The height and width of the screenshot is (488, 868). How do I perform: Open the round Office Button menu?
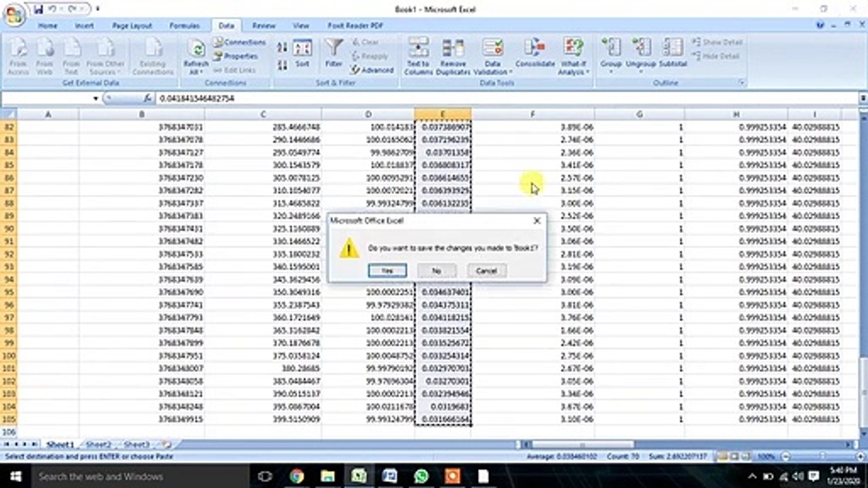pyautogui.click(x=14, y=15)
